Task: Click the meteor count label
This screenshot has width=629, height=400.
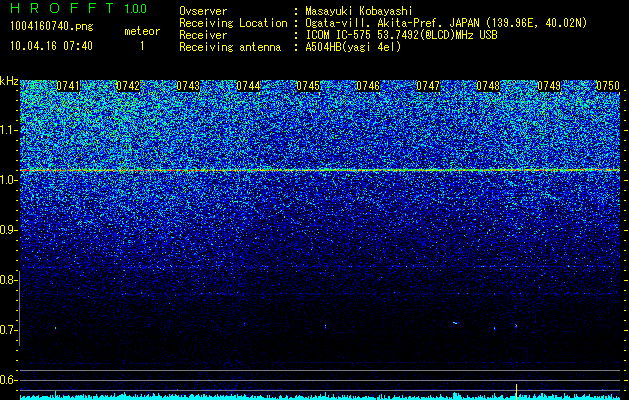Action: [x=142, y=31]
